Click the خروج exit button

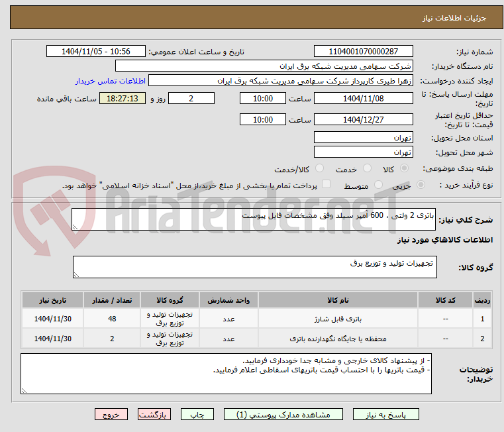(x=111, y=414)
